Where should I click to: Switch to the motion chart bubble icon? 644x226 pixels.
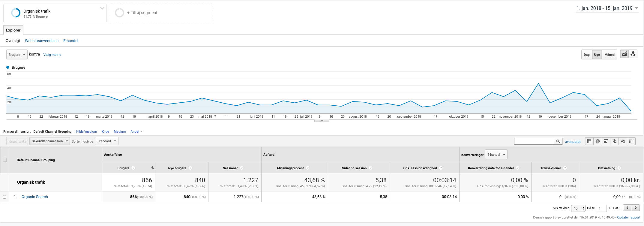[633, 54]
